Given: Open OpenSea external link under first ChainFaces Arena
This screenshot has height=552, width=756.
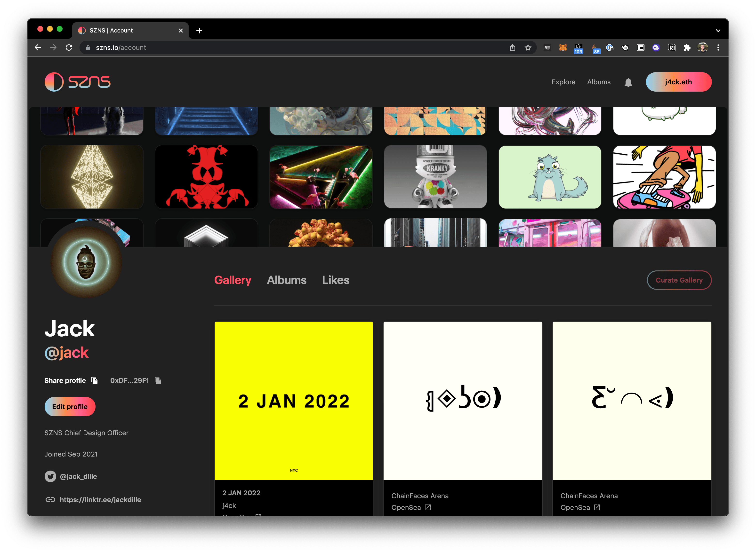Looking at the screenshot, I should tap(428, 508).
